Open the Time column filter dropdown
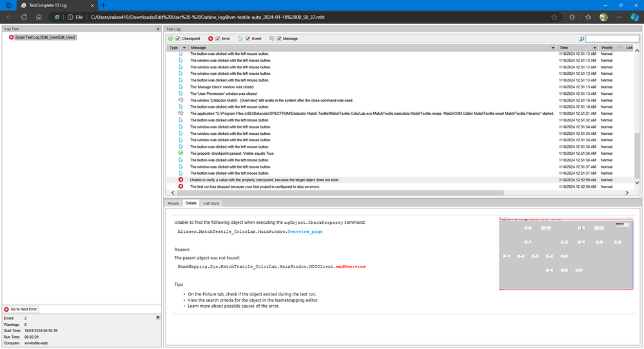Viewport: 644px width, 349px height. pos(594,48)
